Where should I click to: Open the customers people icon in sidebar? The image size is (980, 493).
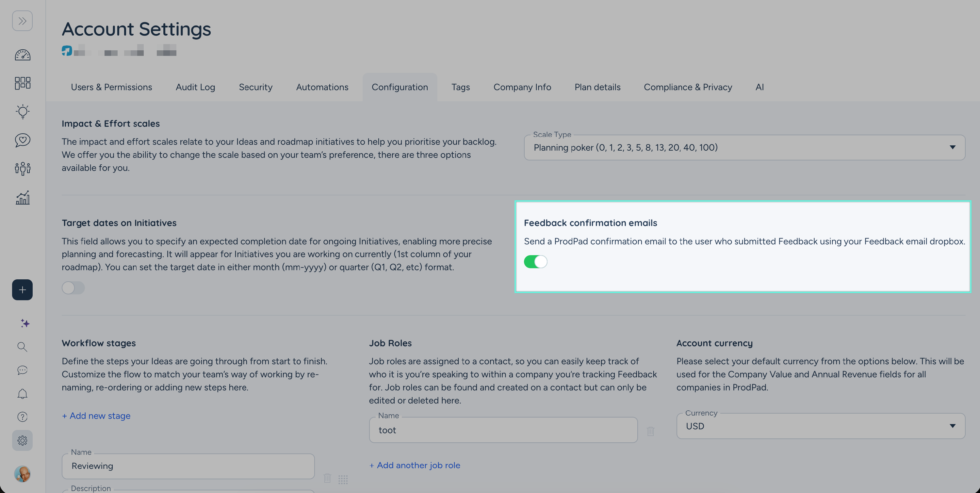coord(23,169)
